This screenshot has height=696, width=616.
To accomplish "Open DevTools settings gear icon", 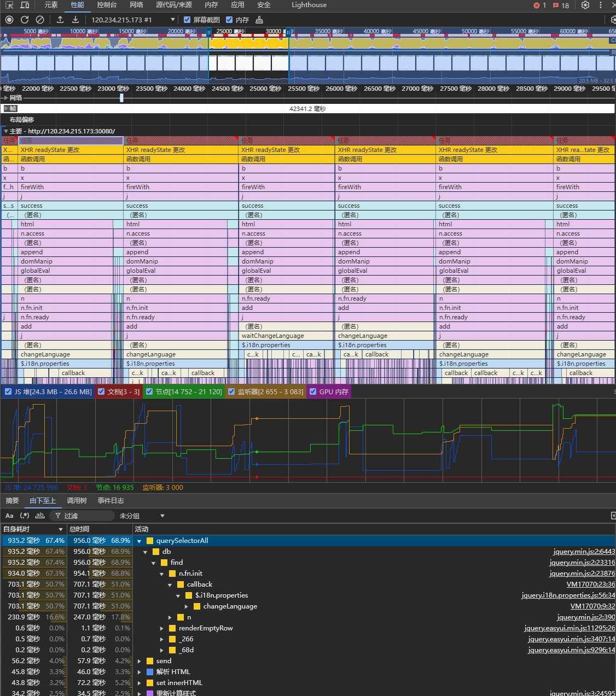I will (x=585, y=5).
